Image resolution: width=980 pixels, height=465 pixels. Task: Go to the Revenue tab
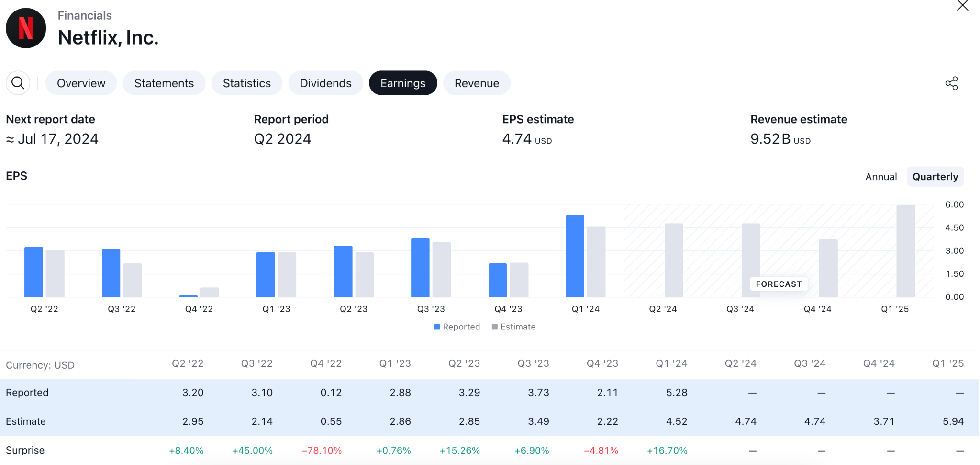click(x=477, y=83)
